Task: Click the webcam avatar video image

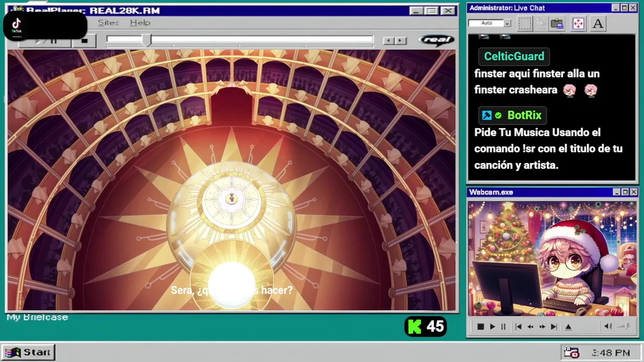Action: tap(552, 258)
